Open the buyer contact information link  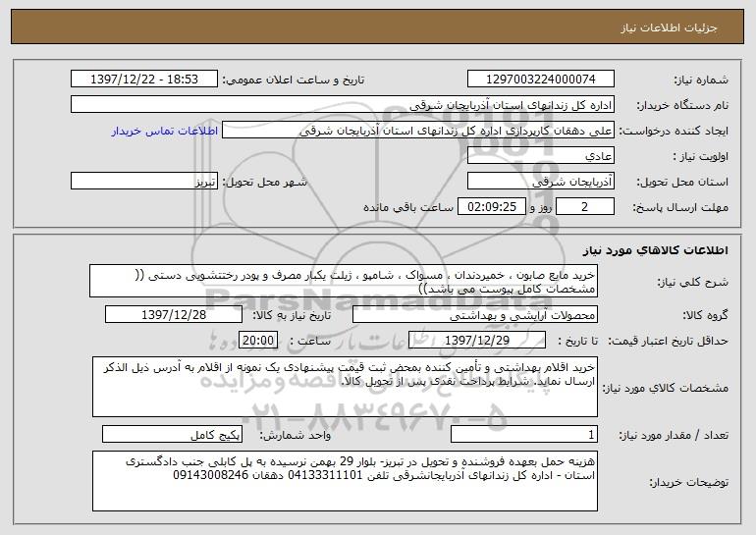point(165,131)
